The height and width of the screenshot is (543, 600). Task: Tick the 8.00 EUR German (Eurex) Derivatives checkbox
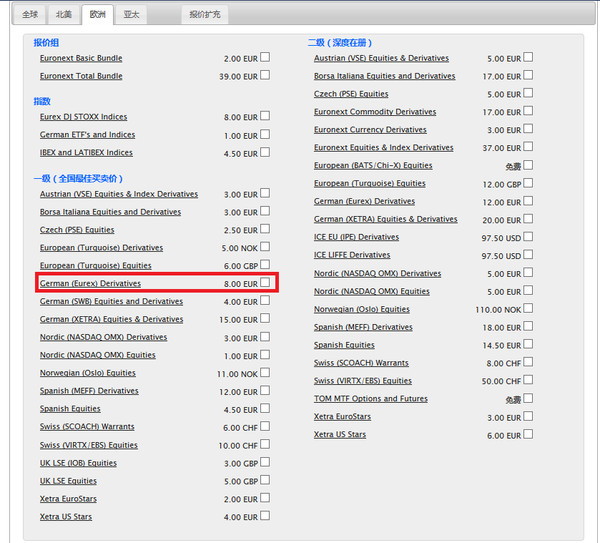[x=265, y=282]
